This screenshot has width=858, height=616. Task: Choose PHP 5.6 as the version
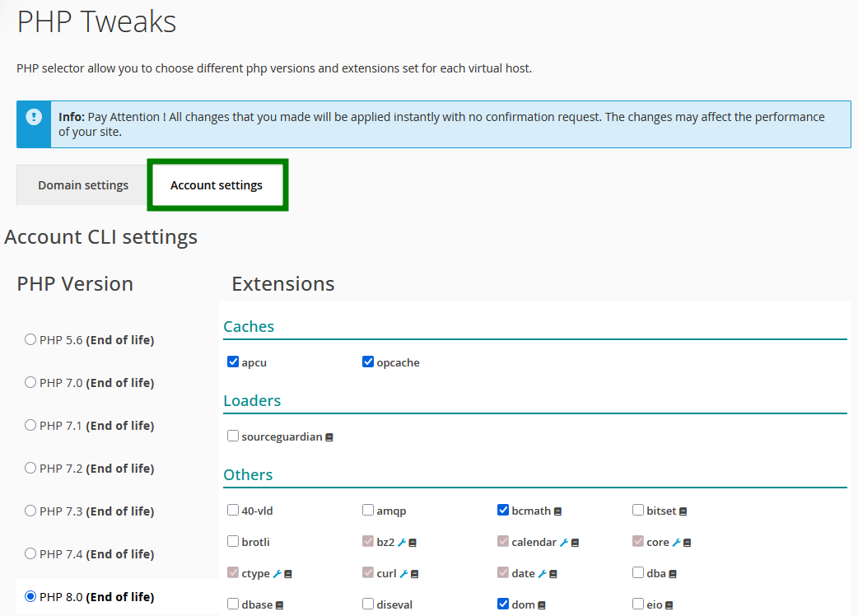pyautogui.click(x=30, y=339)
